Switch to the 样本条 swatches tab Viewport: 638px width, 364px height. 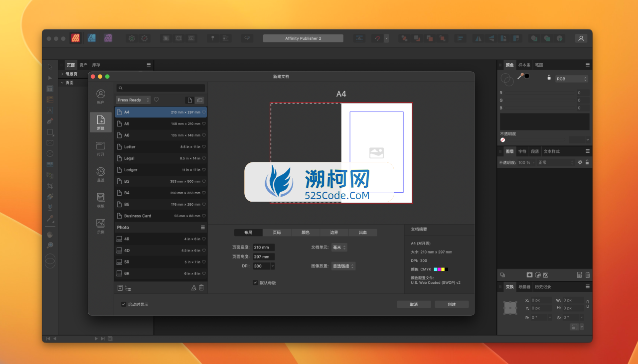pos(524,65)
